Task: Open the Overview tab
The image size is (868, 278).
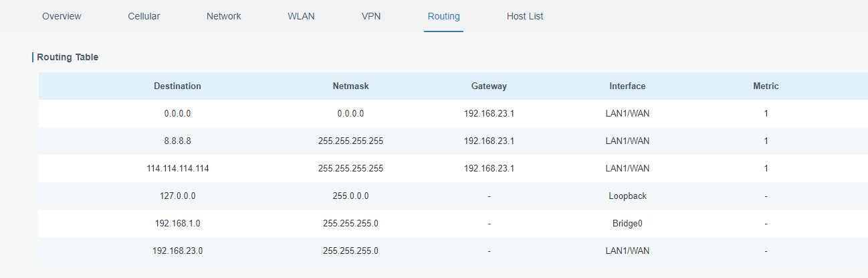Action: point(62,16)
